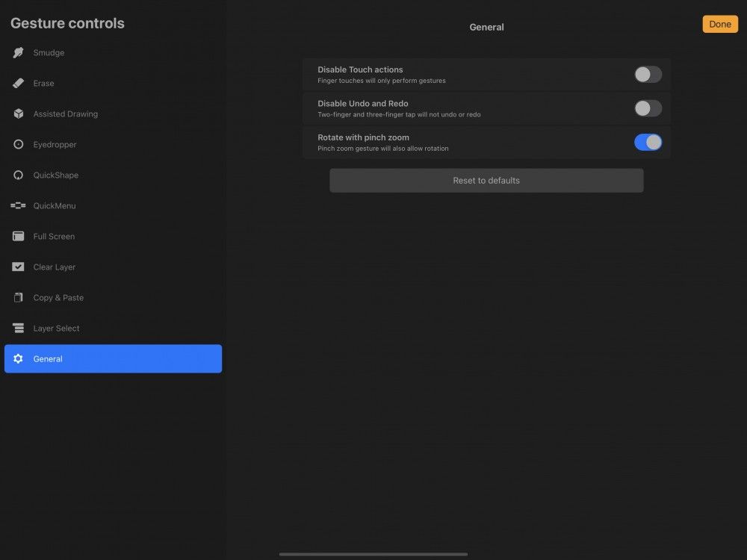Select the Erase gesture icon
Image resolution: width=747 pixels, height=560 pixels.
point(18,83)
